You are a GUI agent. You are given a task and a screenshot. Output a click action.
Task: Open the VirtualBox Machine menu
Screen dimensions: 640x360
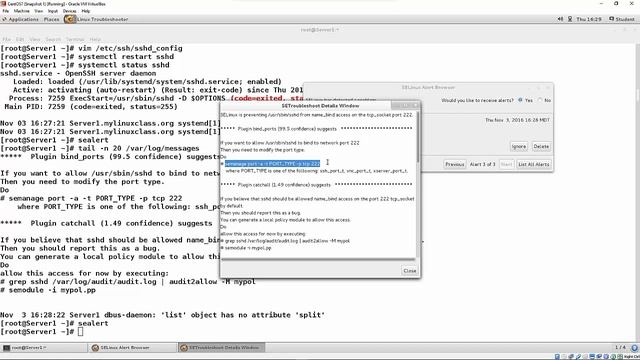click(x=22, y=11)
